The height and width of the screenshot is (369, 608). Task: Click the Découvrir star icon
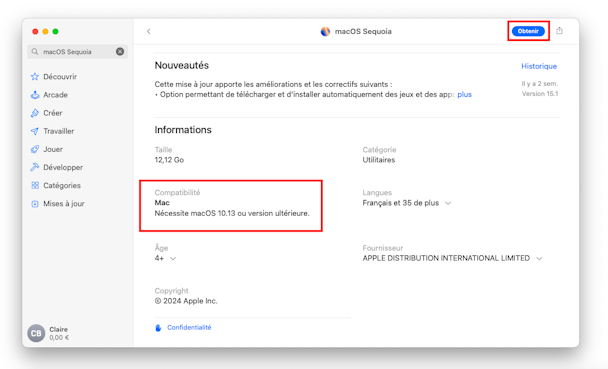(x=35, y=77)
